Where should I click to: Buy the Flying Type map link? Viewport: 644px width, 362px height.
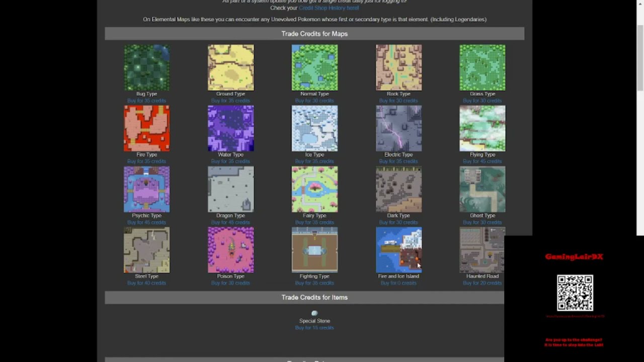pyautogui.click(x=482, y=161)
